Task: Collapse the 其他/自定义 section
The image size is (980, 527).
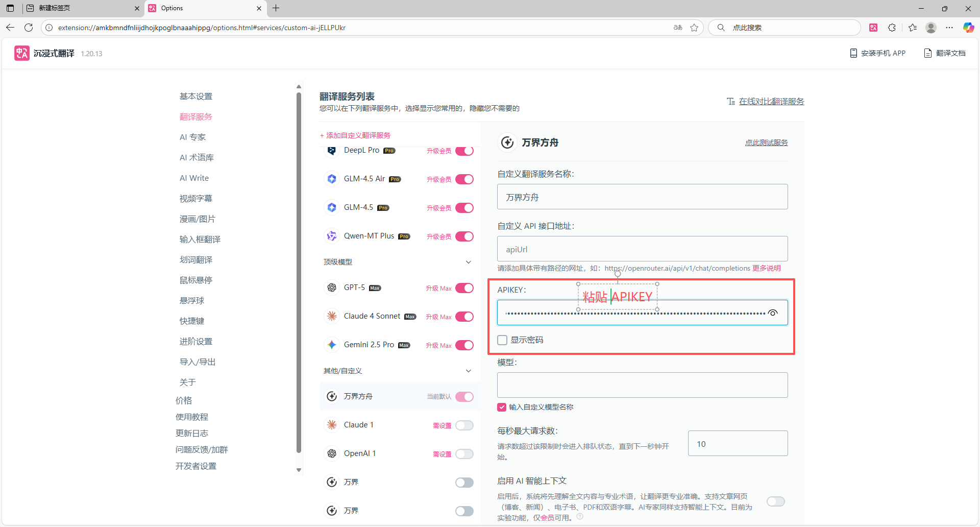Action: pos(468,371)
